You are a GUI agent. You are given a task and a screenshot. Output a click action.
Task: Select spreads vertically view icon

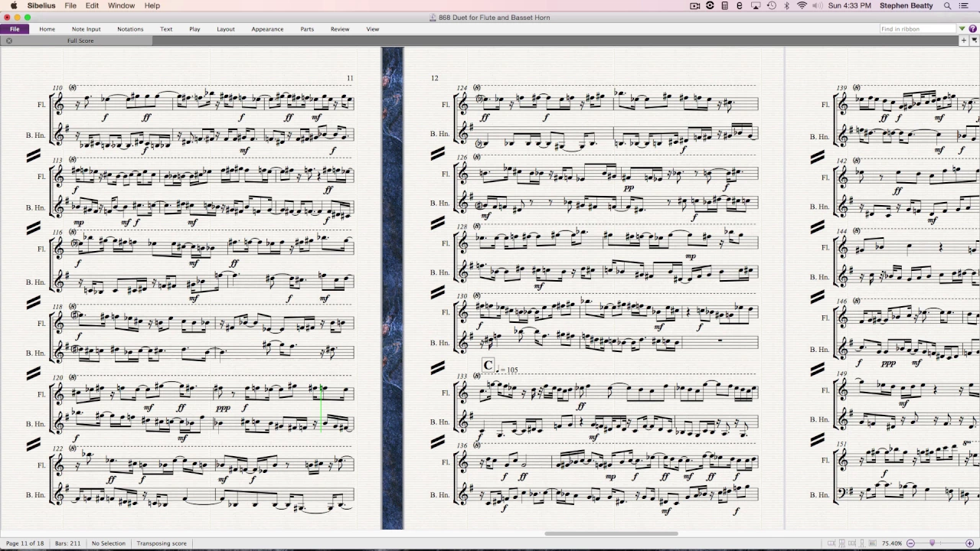(x=842, y=543)
